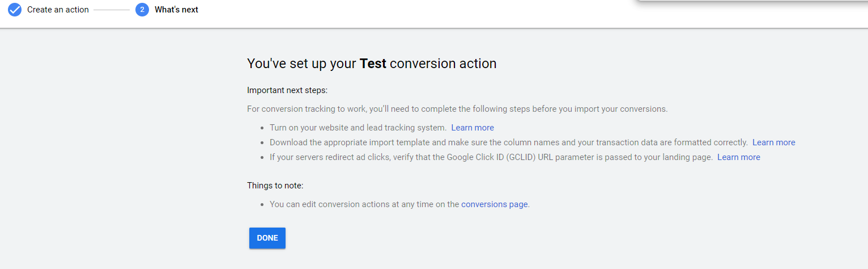This screenshot has width=868, height=269.
Task: Click the 'For conversion tracking to work' paragraph
Action: (x=457, y=109)
